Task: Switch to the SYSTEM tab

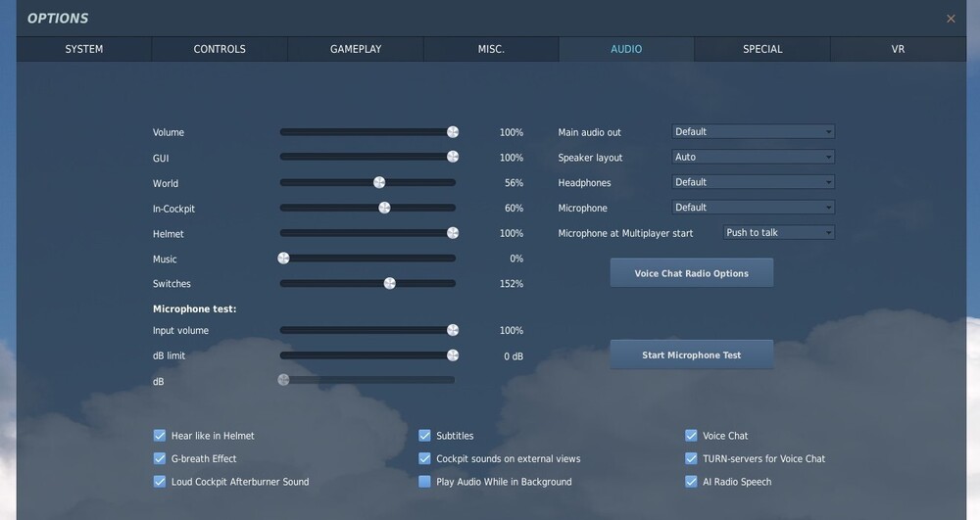Action: point(83,49)
